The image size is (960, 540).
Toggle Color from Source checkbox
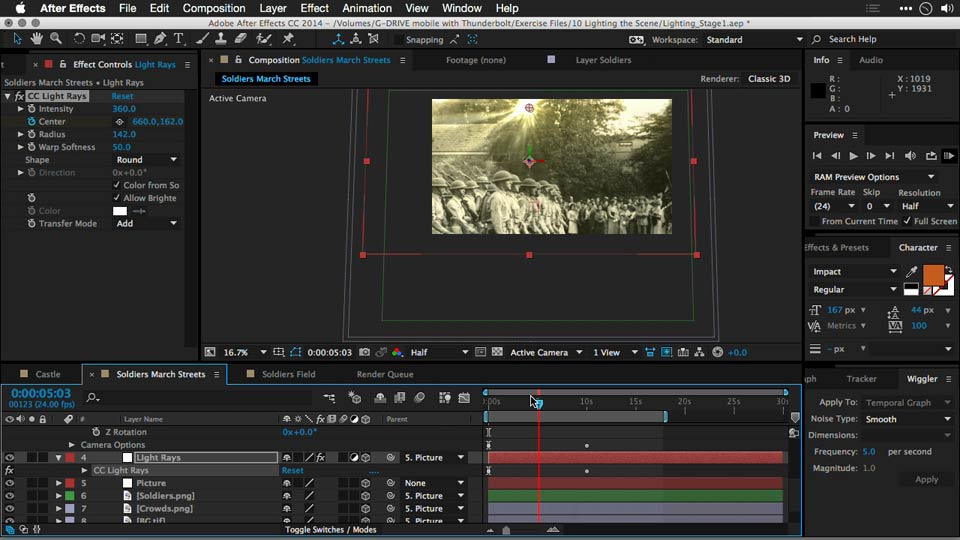pos(116,185)
